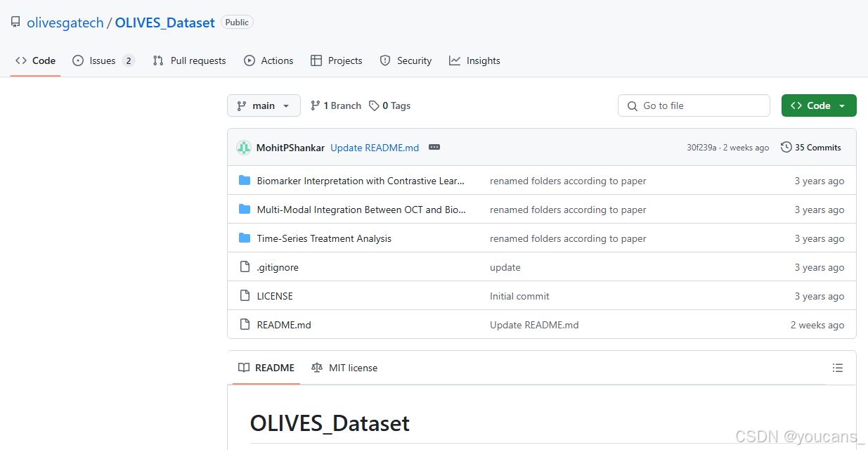
Task: Open the Time-Series Treatment Analysis folder
Action: click(x=324, y=238)
